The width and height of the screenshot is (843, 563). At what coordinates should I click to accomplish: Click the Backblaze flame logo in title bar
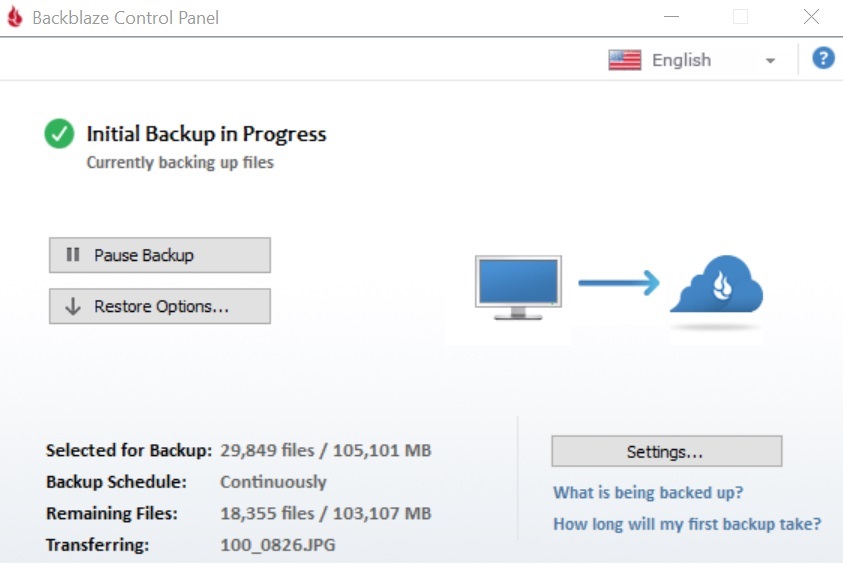click(x=14, y=18)
